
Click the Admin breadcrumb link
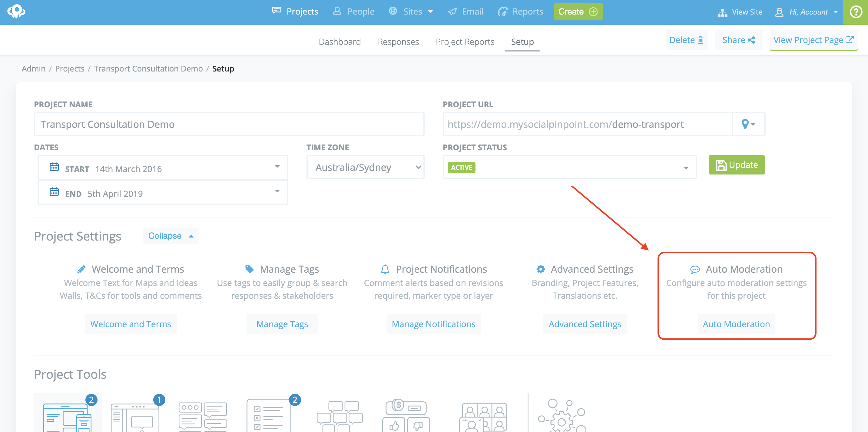coord(33,69)
